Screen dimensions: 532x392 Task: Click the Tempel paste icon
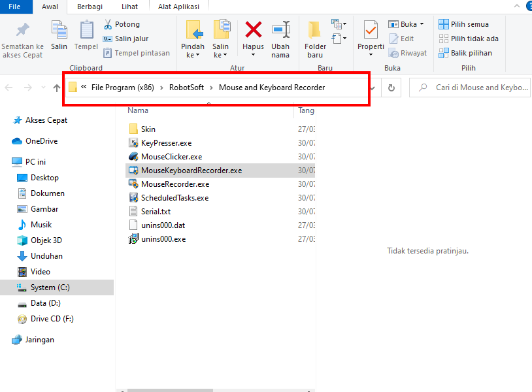[86, 30]
